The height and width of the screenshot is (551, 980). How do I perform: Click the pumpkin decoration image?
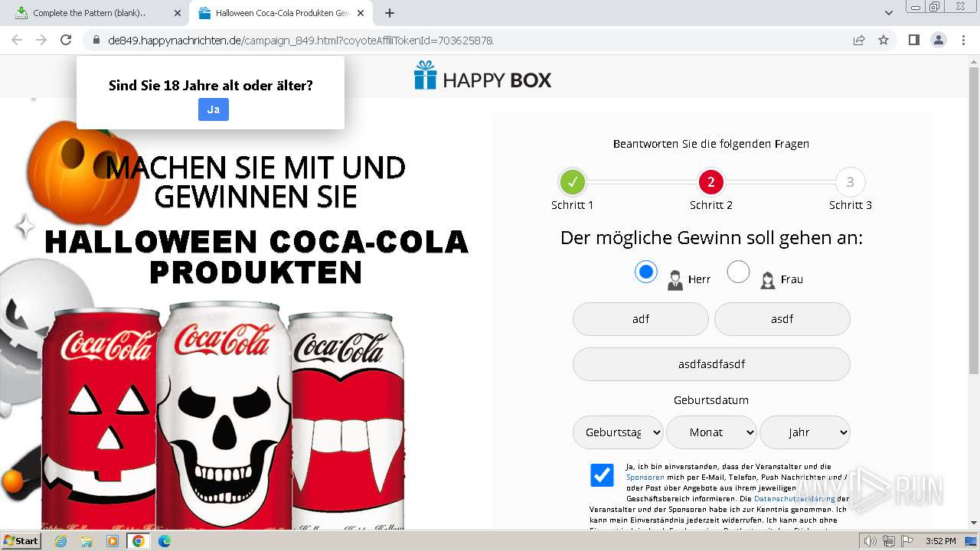click(83, 172)
